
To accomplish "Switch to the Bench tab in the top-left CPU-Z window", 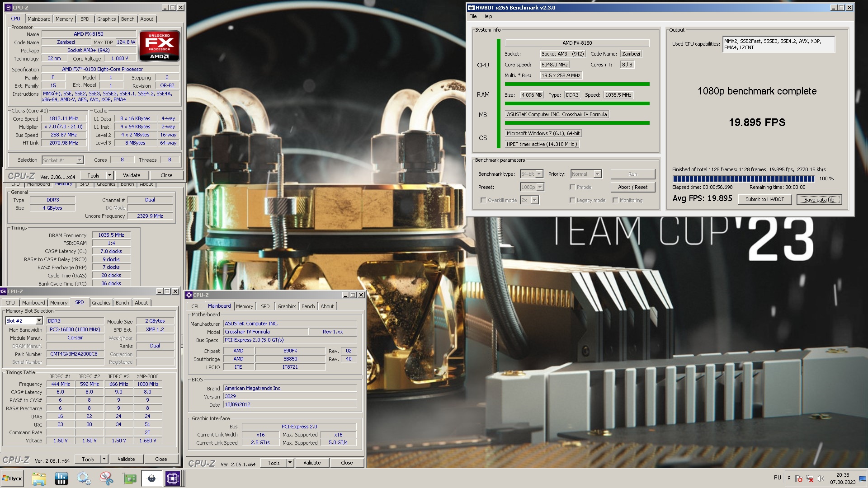I will [128, 19].
